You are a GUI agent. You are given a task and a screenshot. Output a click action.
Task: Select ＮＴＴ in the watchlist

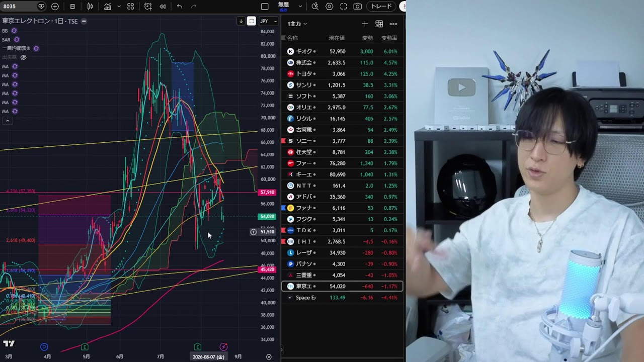tap(342, 186)
